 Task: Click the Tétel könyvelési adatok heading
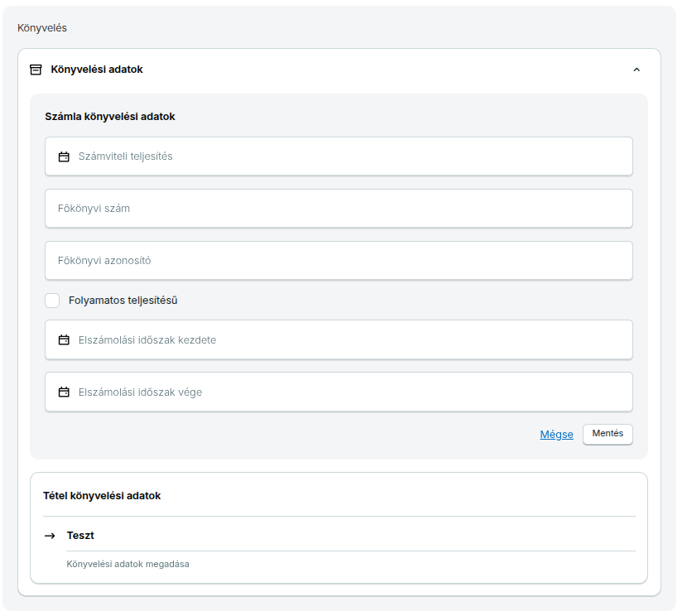102,496
